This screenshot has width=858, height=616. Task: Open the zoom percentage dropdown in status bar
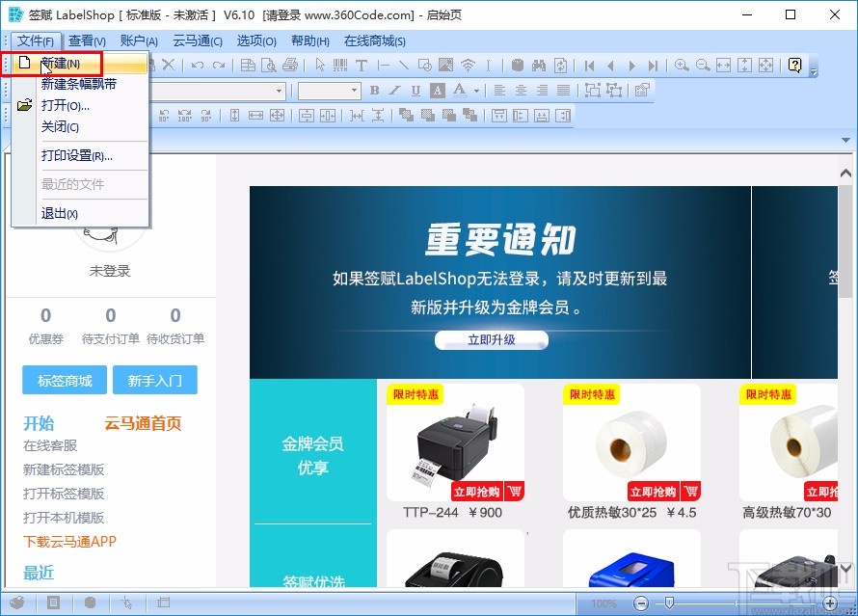pyautogui.click(x=603, y=603)
